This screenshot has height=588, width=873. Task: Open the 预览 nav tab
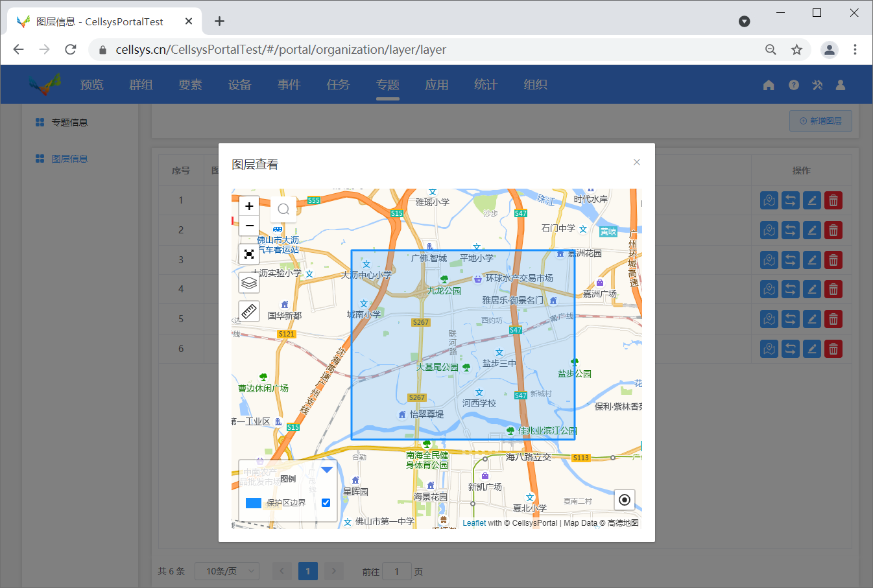pos(91,84)
